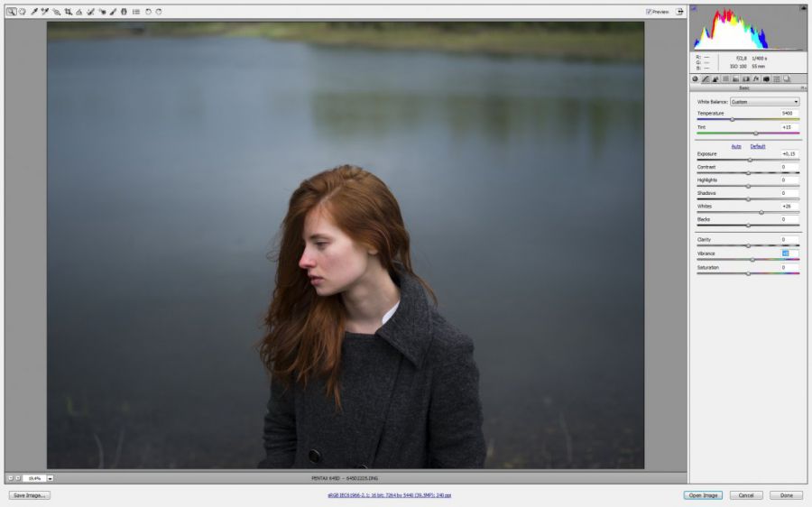Switch to the Effects (fx) tab
The height and width of the screenshot is (507, 812).
point(756,79)
